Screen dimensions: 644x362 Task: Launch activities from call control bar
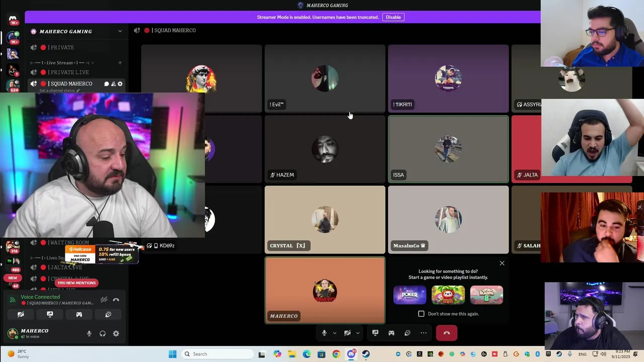(391, 333)
